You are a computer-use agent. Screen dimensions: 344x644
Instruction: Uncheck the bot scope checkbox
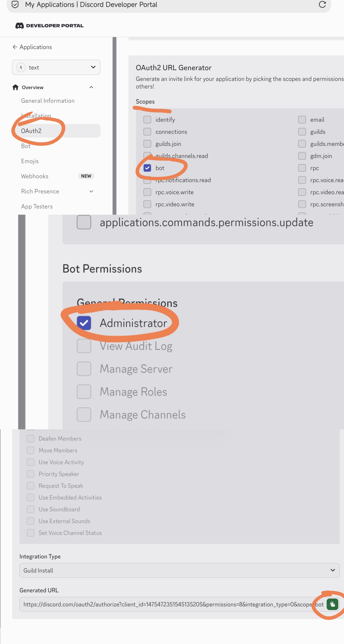[147, 168]
